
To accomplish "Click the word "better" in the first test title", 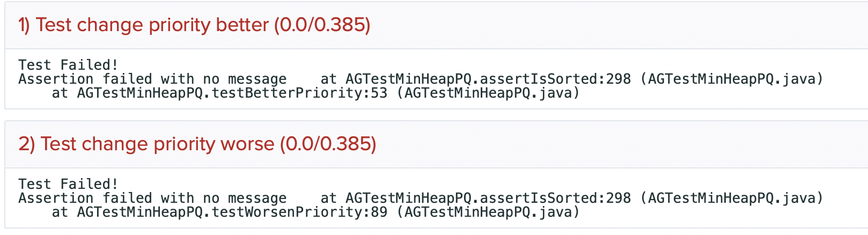I will pyautogui.click(x=242, y=25).
